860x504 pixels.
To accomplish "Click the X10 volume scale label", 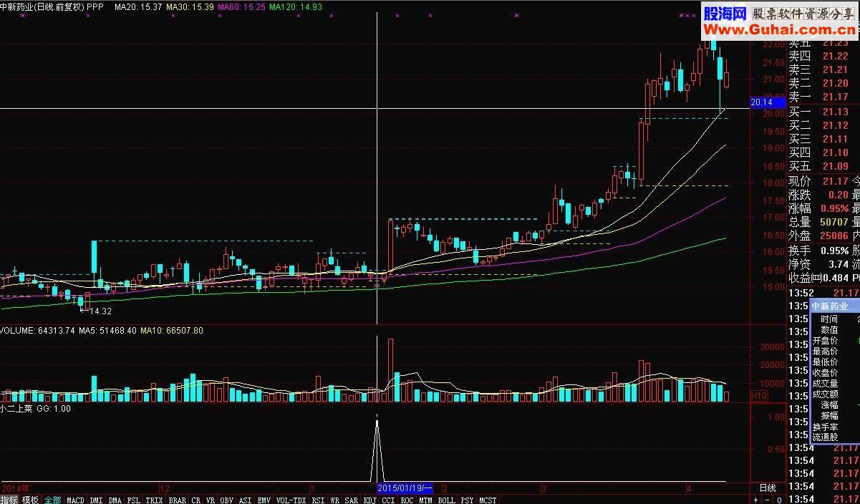I will click(758, 395).
